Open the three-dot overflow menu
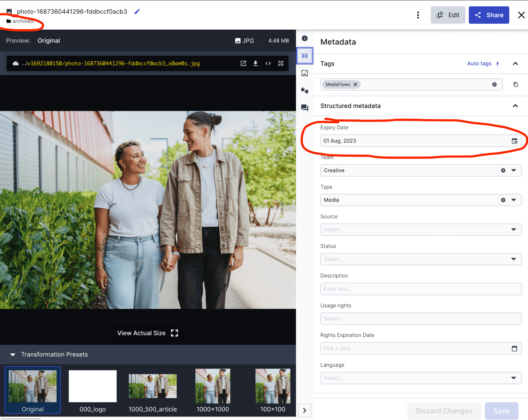Image resolution: width=528 pixels, height=420 pixels. (418, 15)
